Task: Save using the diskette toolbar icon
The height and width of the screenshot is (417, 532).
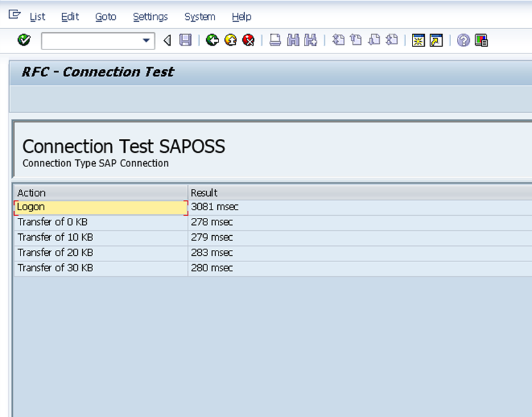Action: [x=183, y=40]
